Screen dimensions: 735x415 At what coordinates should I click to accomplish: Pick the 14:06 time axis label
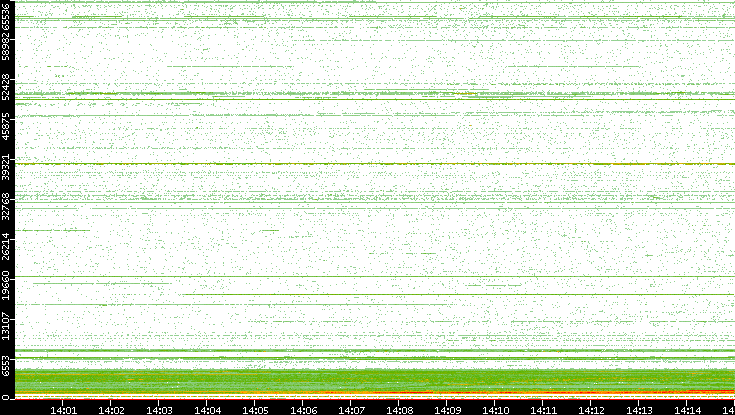click(303, 410)
